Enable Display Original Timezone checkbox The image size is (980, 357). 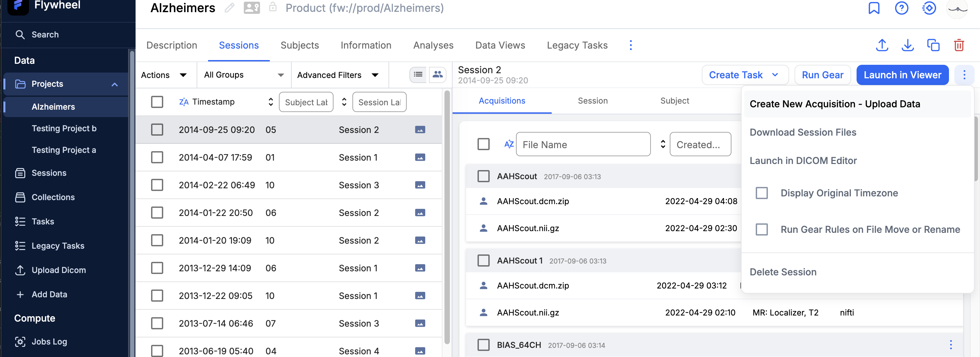[761, 193]
